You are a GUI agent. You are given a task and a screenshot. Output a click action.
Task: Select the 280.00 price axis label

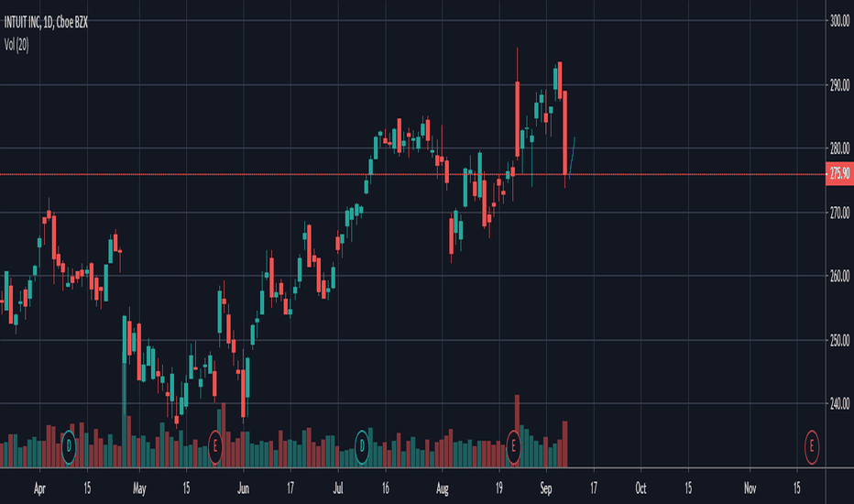coord(839,148)
